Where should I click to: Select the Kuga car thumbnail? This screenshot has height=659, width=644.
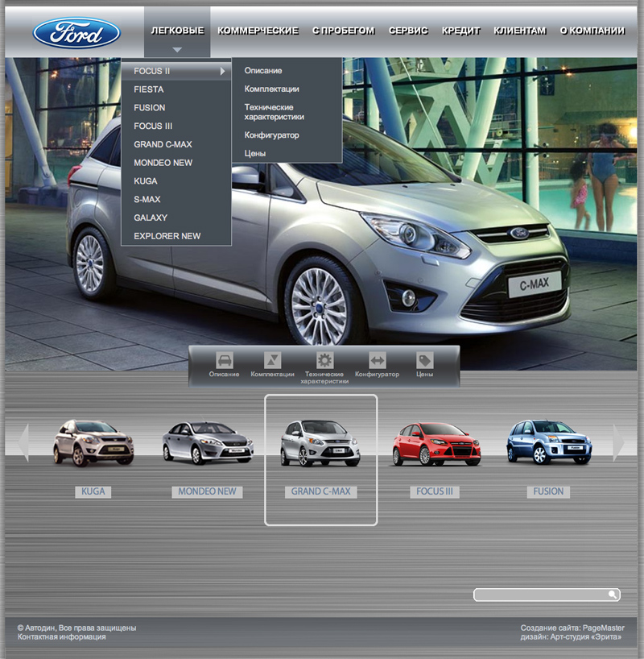coord(93,443)
